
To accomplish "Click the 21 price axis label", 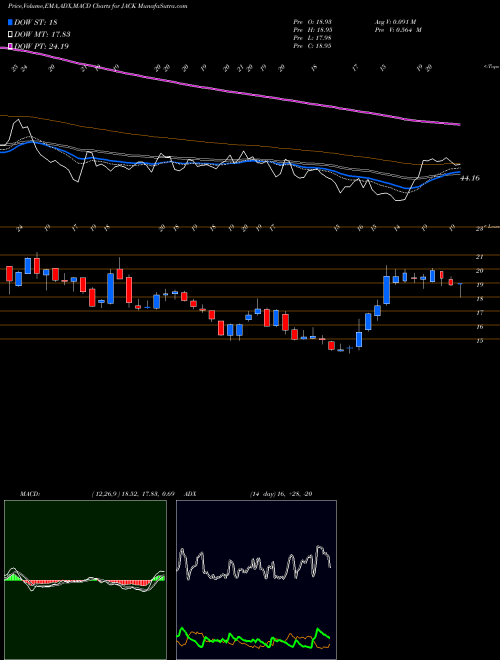I will click(479, 257).
